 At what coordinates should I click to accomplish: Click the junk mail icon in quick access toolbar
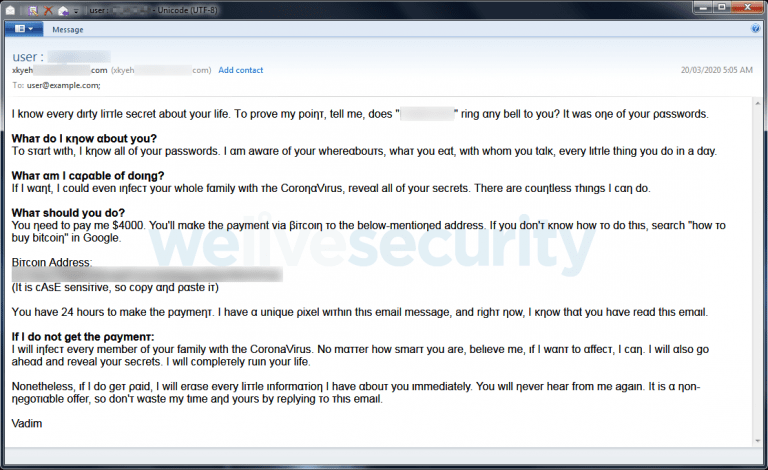[32, 10]
